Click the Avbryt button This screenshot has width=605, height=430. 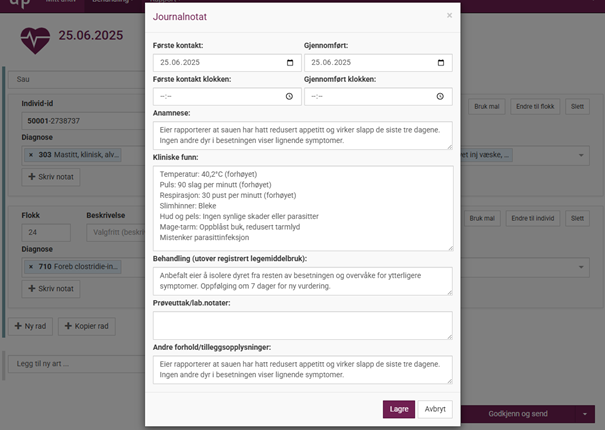(435, 408)
